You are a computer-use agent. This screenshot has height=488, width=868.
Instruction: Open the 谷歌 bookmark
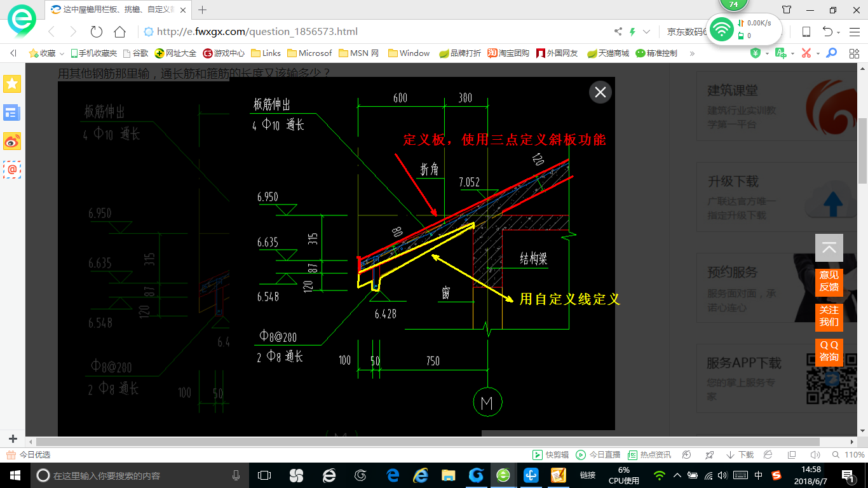tap(135, 53)
